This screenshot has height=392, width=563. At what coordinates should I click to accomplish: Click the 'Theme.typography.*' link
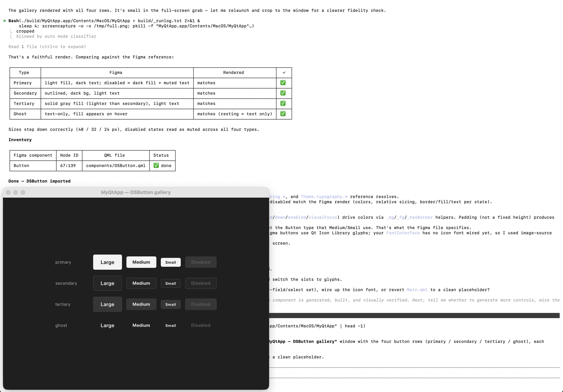tap(324, 197)
